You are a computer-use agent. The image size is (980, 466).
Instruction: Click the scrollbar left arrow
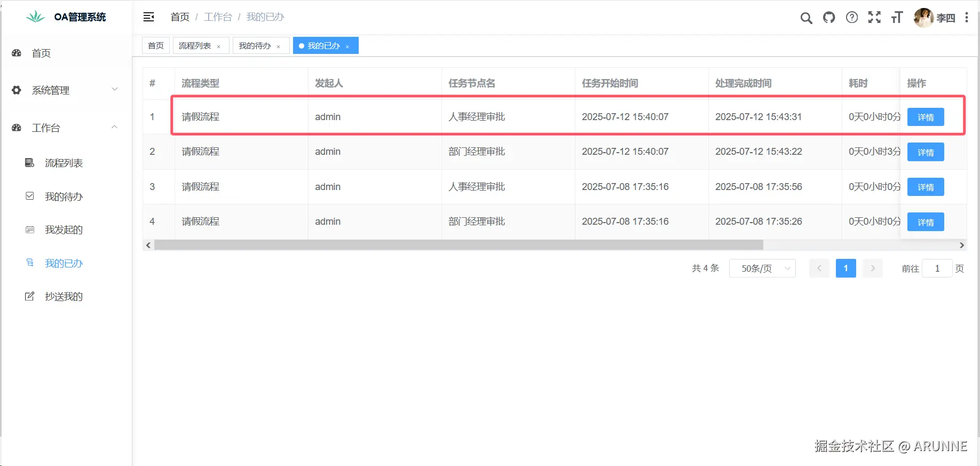[x=148, y=245]
